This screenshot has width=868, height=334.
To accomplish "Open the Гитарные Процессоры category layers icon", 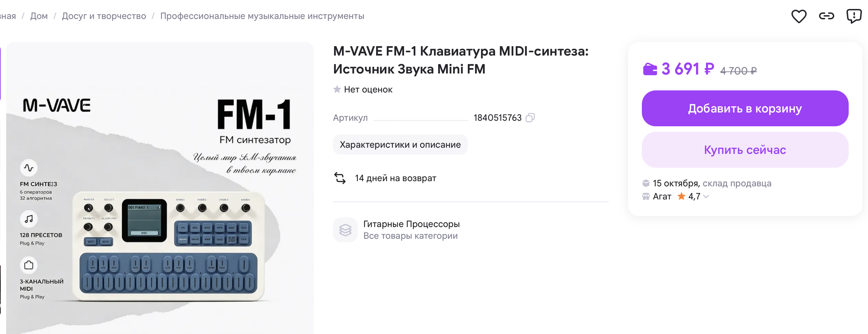I will point(345,230).
